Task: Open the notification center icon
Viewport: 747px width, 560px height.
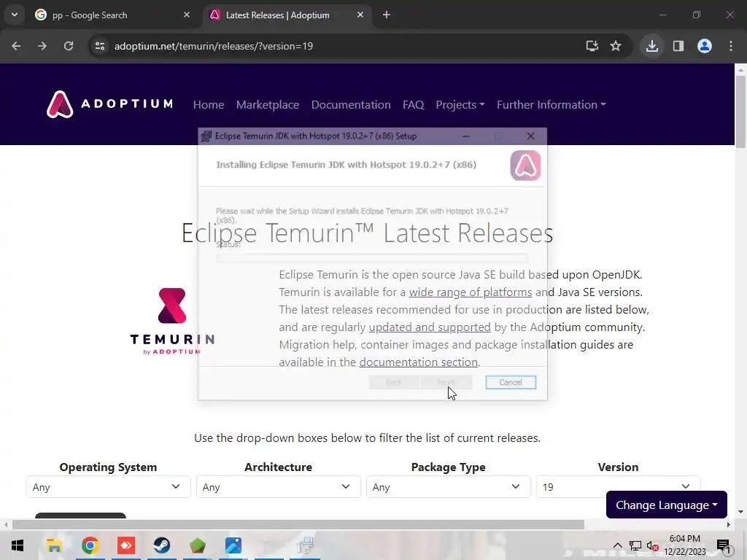Action: click(724, 545)
